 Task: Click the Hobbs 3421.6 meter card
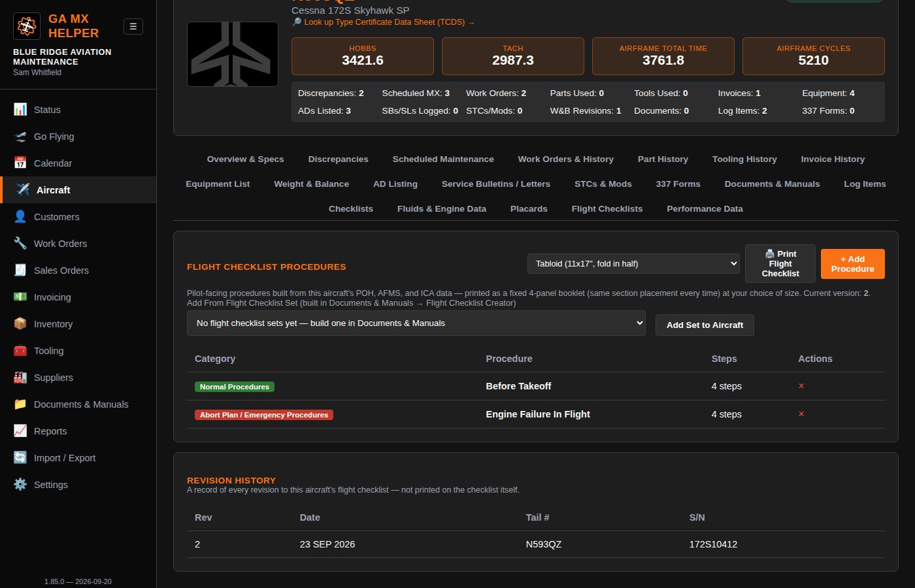(x=363, y=56)
